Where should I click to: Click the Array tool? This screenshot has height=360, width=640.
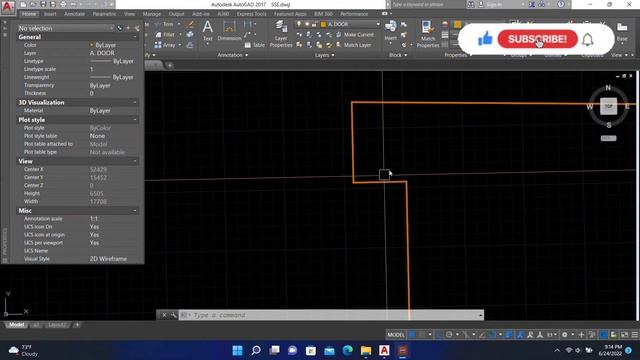[x=165, y=45]
